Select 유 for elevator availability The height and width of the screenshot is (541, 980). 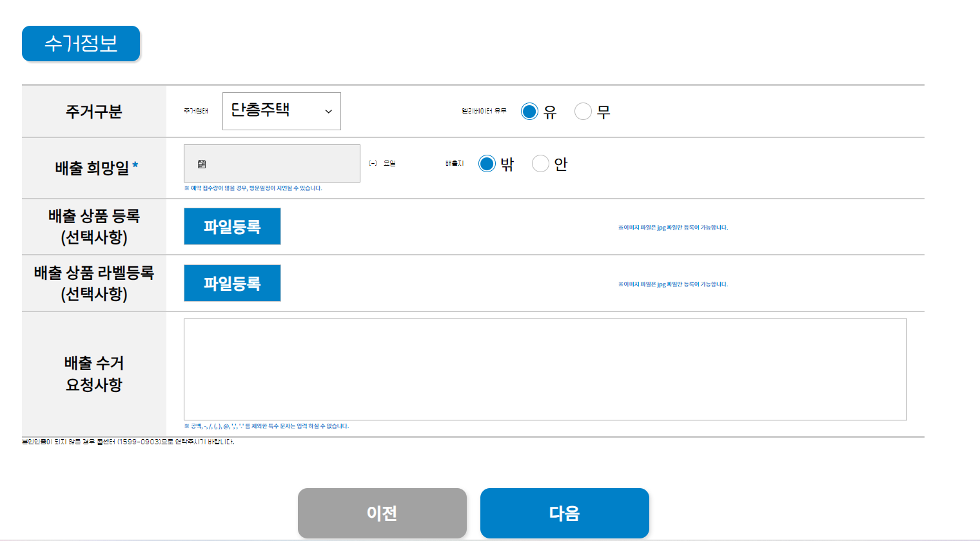[x=529, y=111]
